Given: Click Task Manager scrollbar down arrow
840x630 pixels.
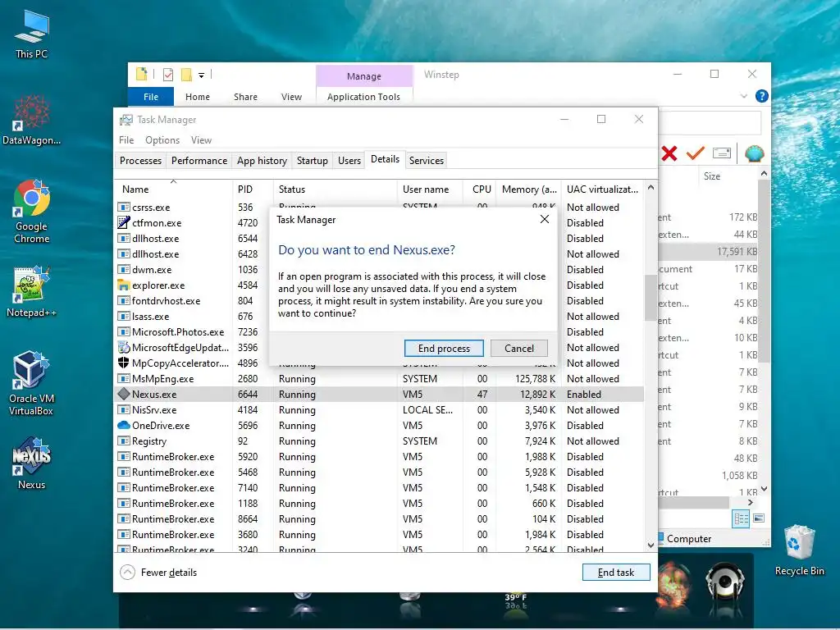Looking at the screenshot, I should (651, 546).
